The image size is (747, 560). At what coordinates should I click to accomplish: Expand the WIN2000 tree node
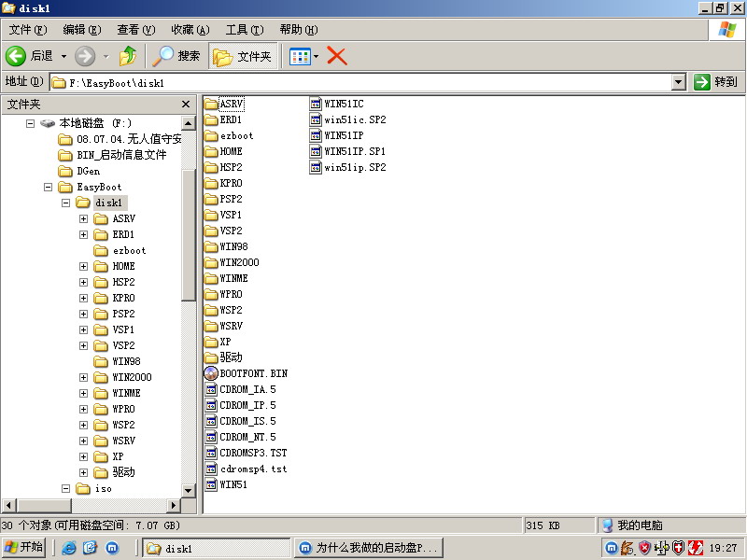click(83, 377)
